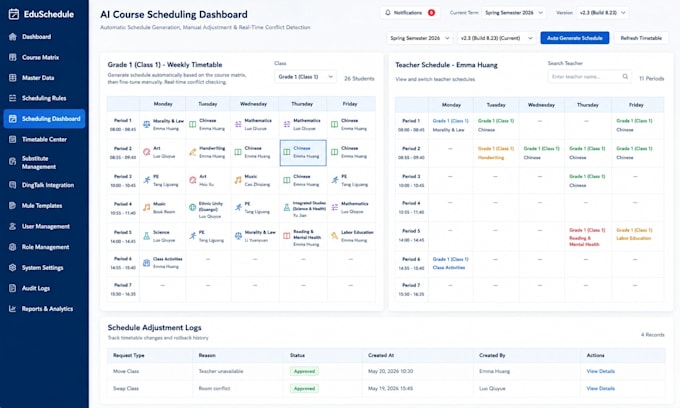Viewport: 680px width, 408px height.
Task: Click the search magnifier in teacher search
Action: 625,77
